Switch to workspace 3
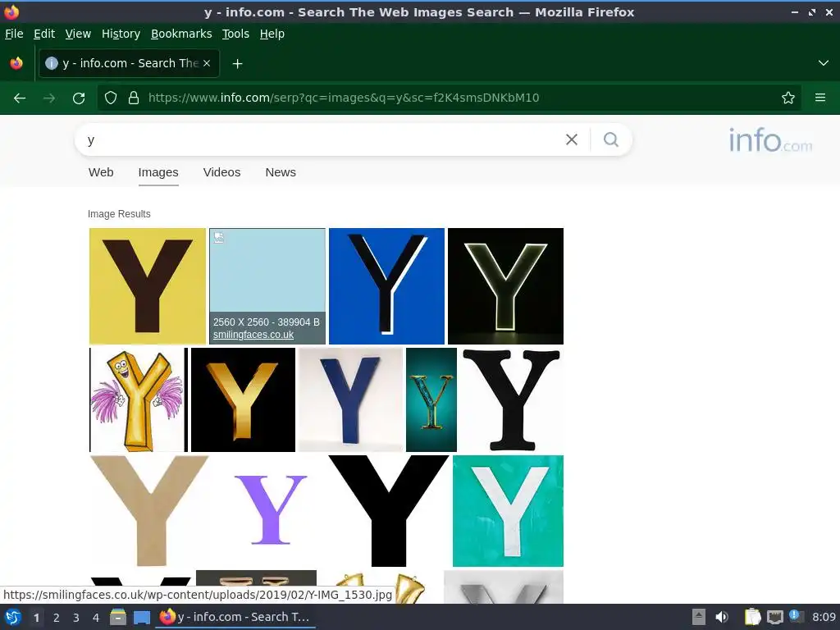 [76, 618]
